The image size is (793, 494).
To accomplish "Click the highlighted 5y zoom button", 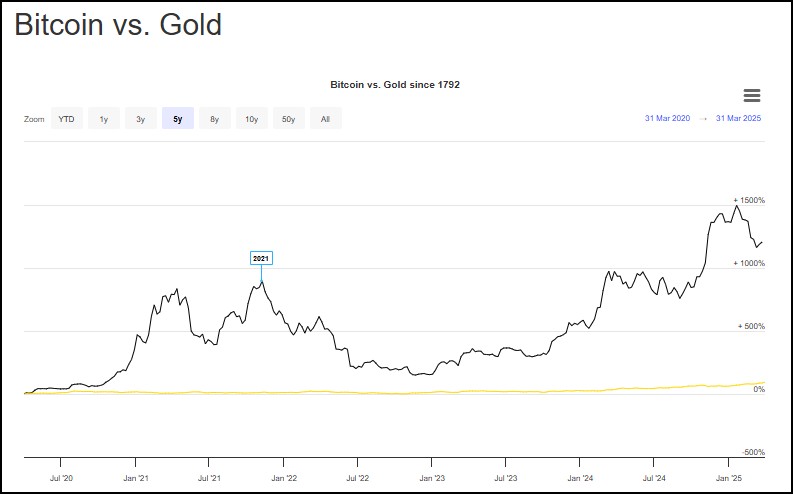I will coord(178,119).
